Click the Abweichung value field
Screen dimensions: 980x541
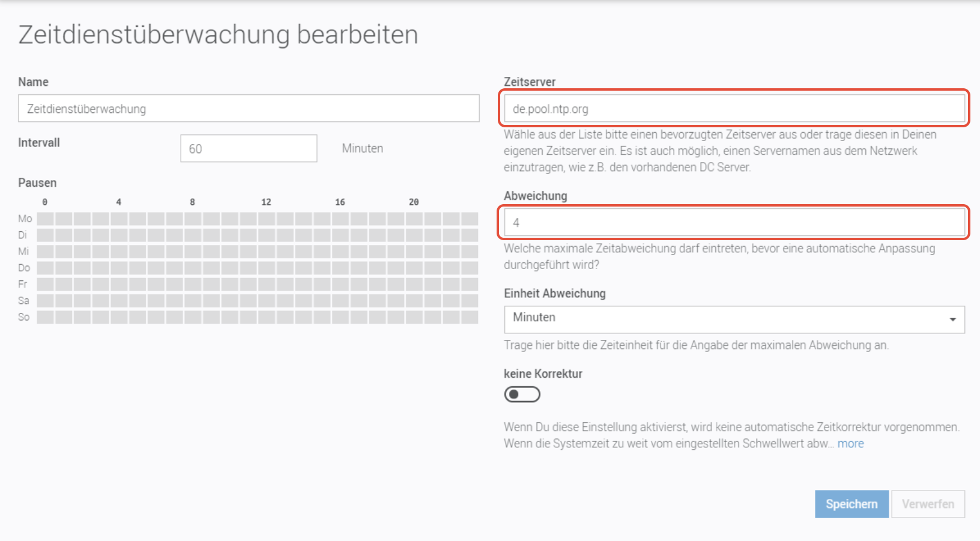click(x=734, y=223)
